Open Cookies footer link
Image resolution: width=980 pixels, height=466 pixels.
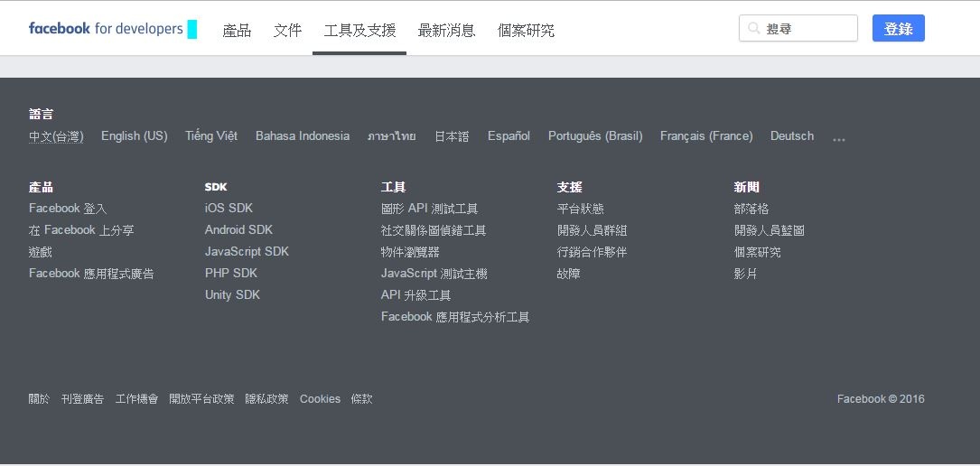point(320,399)
